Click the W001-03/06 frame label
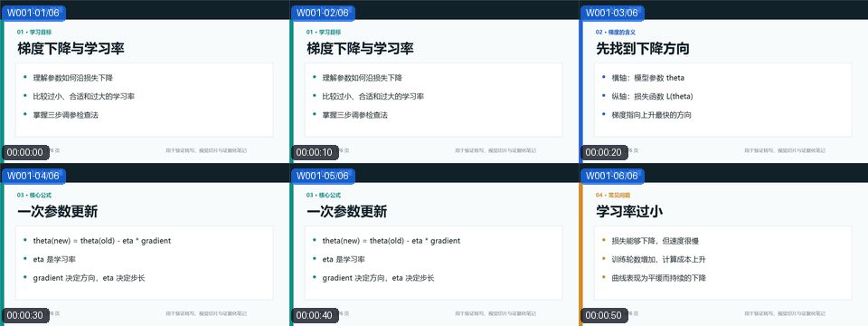The image size is (868, 326). 612,13
